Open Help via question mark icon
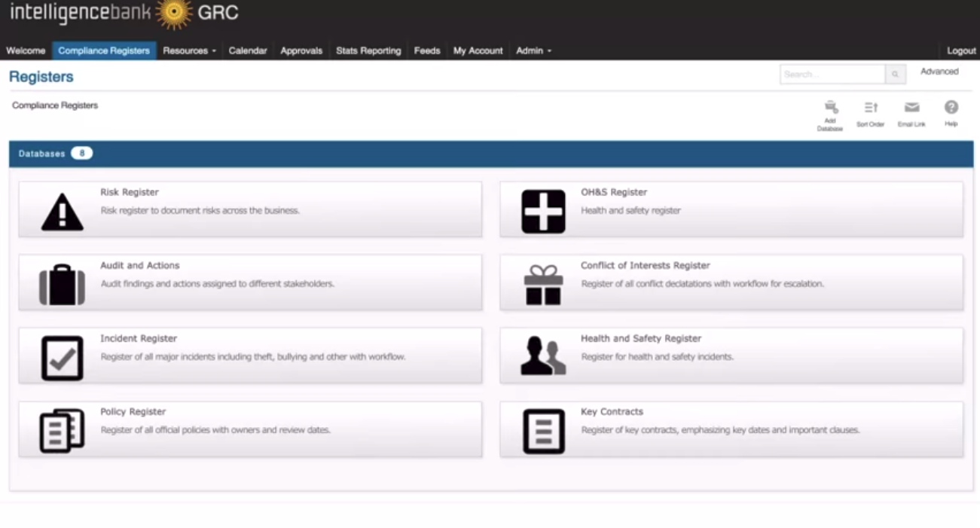 coord(951,107)
